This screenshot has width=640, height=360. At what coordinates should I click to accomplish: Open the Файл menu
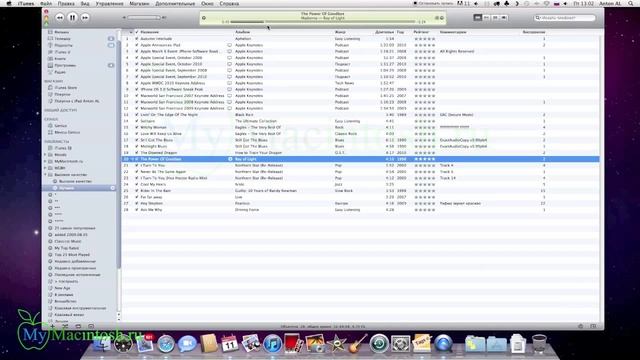[x=46, y=3]
